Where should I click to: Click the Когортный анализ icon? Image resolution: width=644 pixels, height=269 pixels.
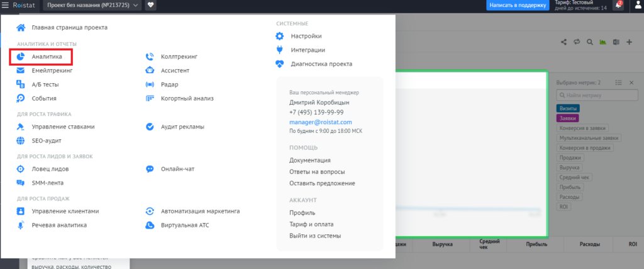click(x=150, y=98)
